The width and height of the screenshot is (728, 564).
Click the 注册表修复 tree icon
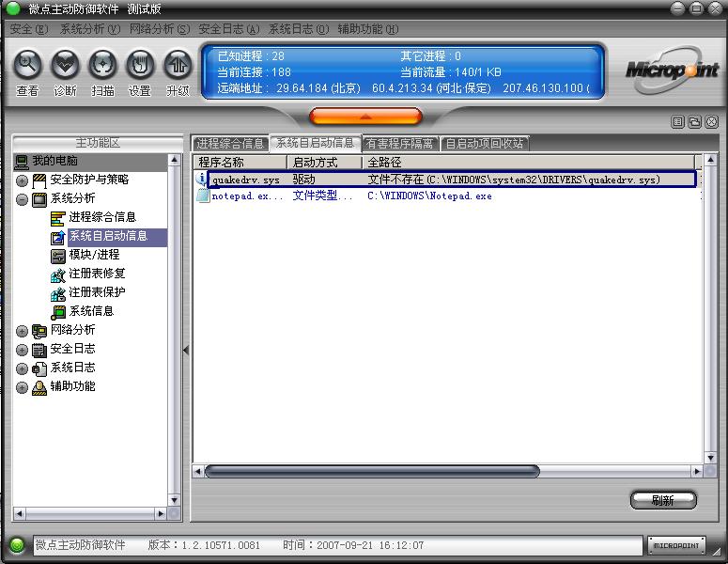point(57,275)
